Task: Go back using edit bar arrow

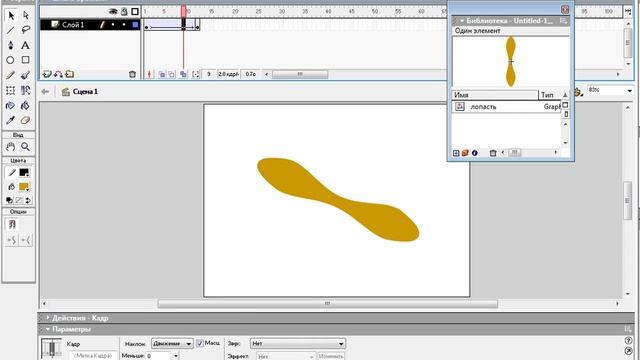Action: [x=45, y=92]
